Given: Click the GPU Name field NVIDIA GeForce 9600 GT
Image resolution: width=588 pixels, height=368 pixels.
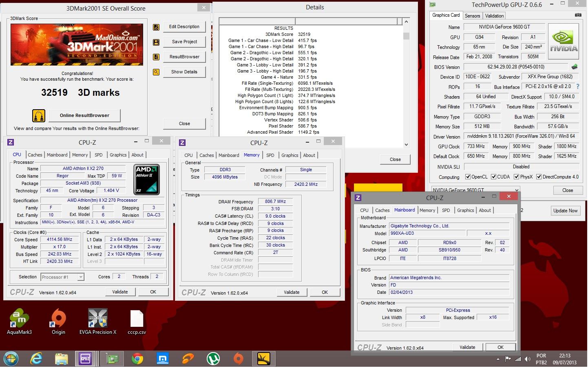Looking at the screenshot, I should click(504, 27).
